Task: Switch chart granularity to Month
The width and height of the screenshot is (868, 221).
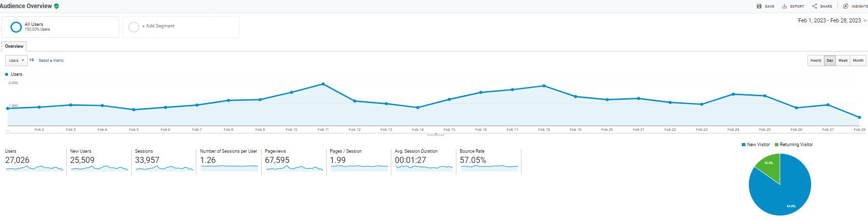Action: 858,61
